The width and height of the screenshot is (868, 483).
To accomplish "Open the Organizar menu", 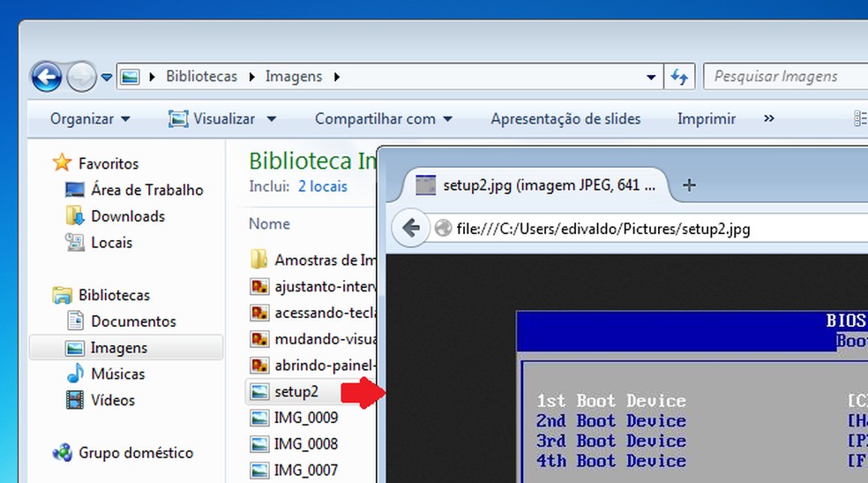I will [90, 119].
